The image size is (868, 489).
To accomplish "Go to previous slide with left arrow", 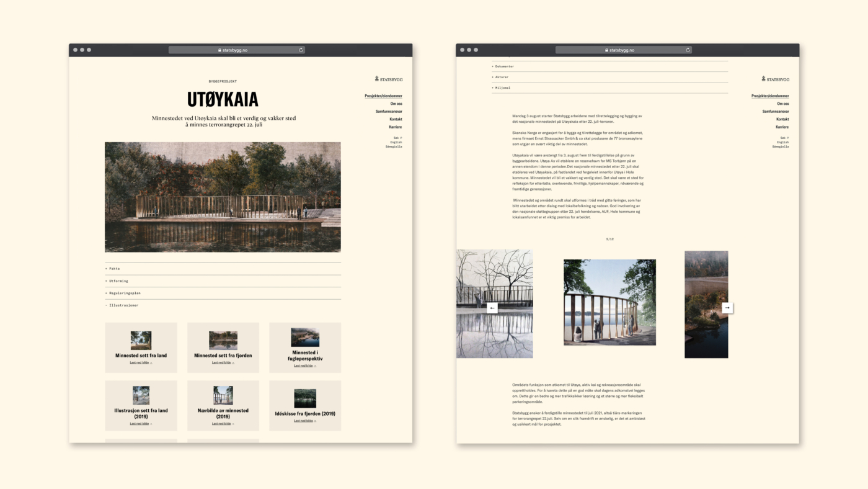I will click(492, 308).
